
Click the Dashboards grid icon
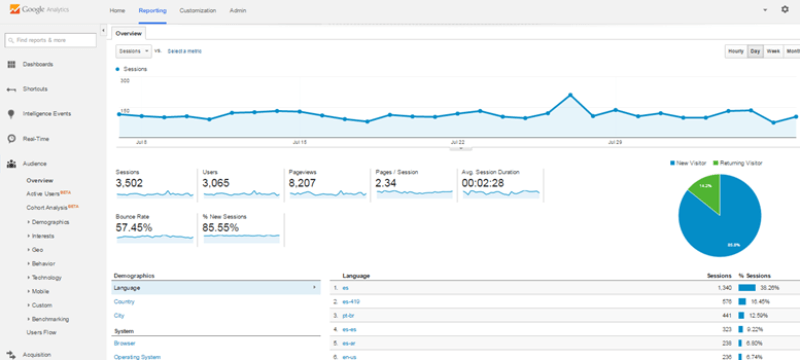pos(11,64)
